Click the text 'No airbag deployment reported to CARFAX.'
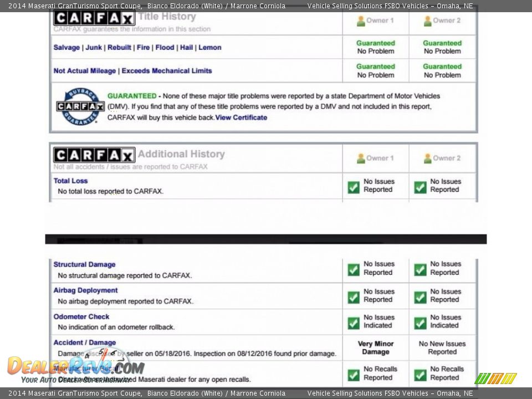532x399 pixels. click(x=126, y=301)
